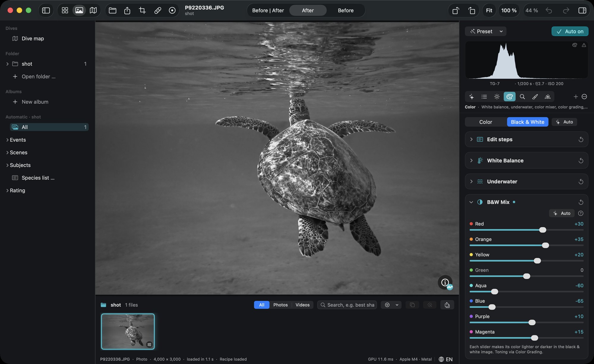Expand the White Balance section
This screenshot has height=364, width=594.
(x=471, y=160)
